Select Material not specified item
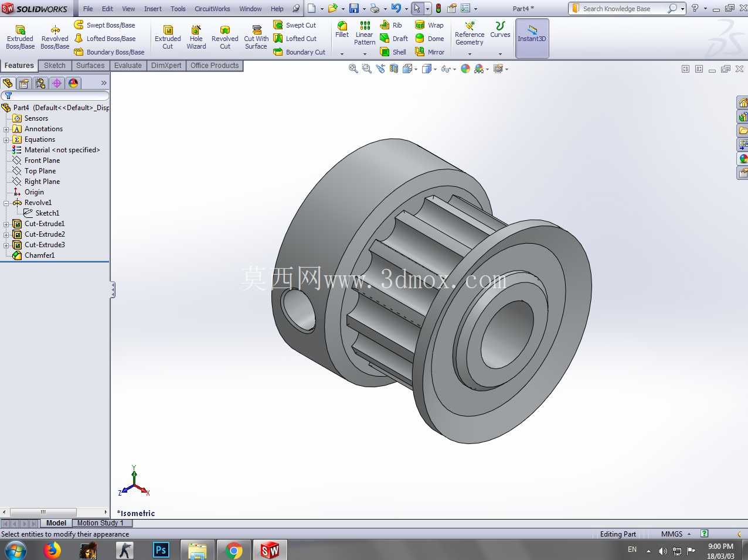The width and height of the screenshot is (748, 560). [x=62, y=150]
